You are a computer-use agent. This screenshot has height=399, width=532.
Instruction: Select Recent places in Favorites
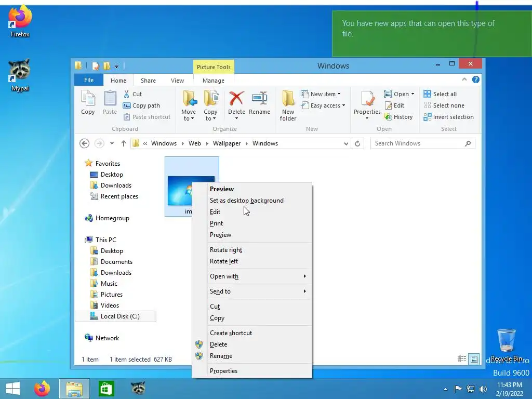tap(114, 196)
